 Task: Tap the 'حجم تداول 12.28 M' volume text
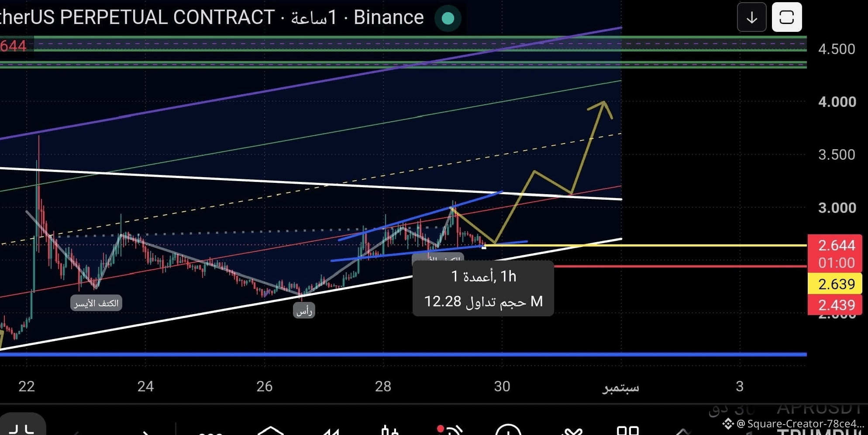(x=483, y=301)
